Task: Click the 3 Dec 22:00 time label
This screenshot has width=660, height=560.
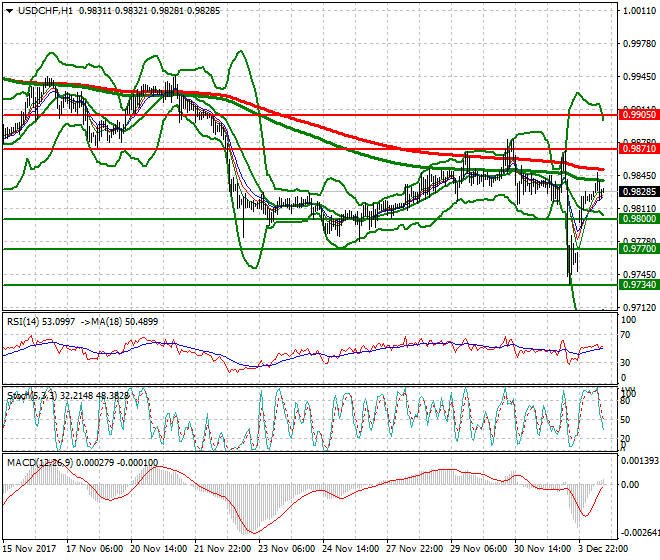Action: (x=603, y=549)
